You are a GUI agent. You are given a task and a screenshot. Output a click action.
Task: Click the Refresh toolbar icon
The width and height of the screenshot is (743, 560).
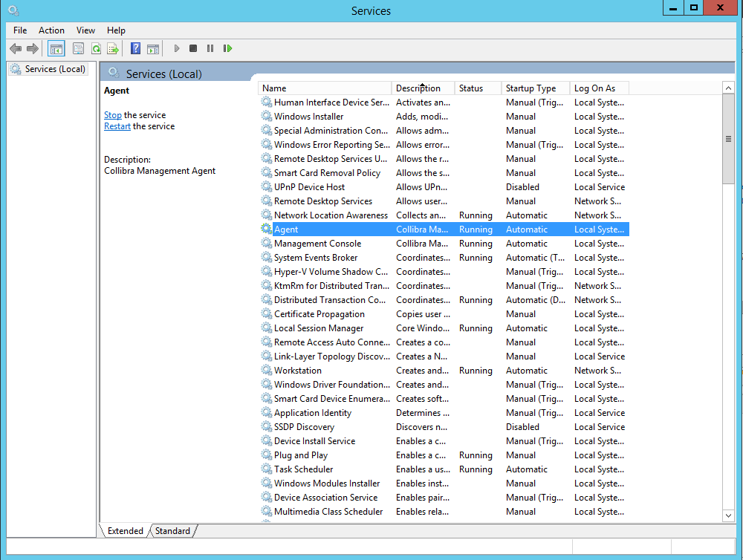pyautogui.click(x=96, y=49)
